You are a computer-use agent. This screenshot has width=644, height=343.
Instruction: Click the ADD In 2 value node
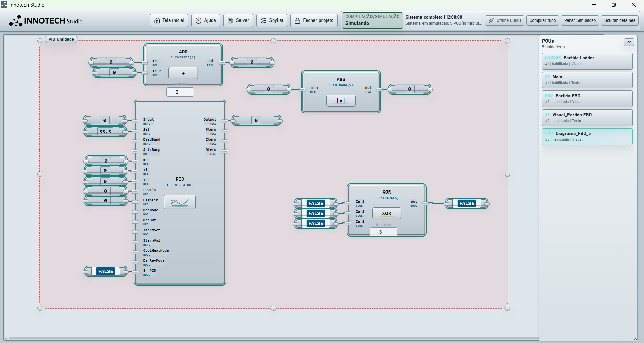point(114,72)
